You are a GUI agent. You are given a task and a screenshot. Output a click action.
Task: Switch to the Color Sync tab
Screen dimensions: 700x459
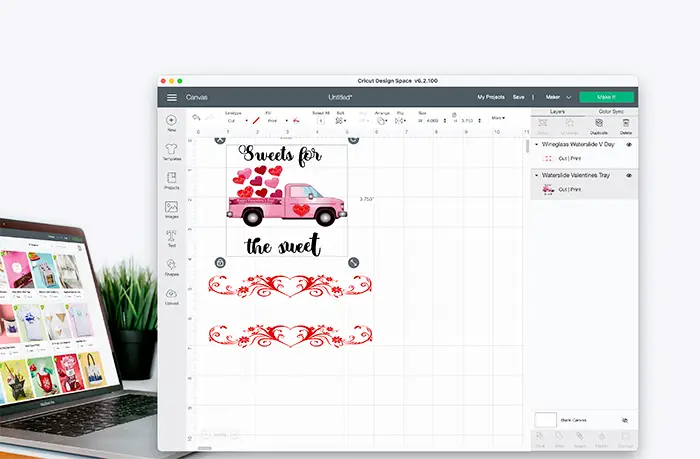[x=611, y=112]
